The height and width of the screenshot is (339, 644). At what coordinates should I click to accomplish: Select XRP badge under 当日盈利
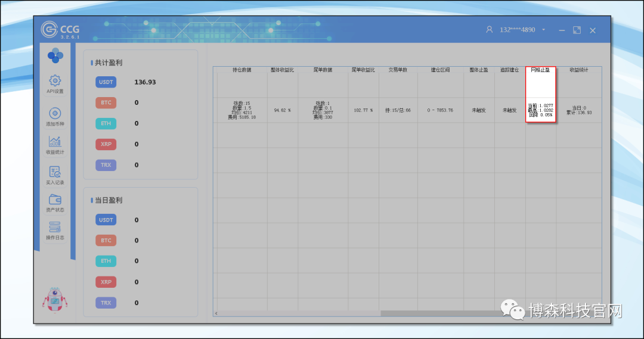[106, 282]
